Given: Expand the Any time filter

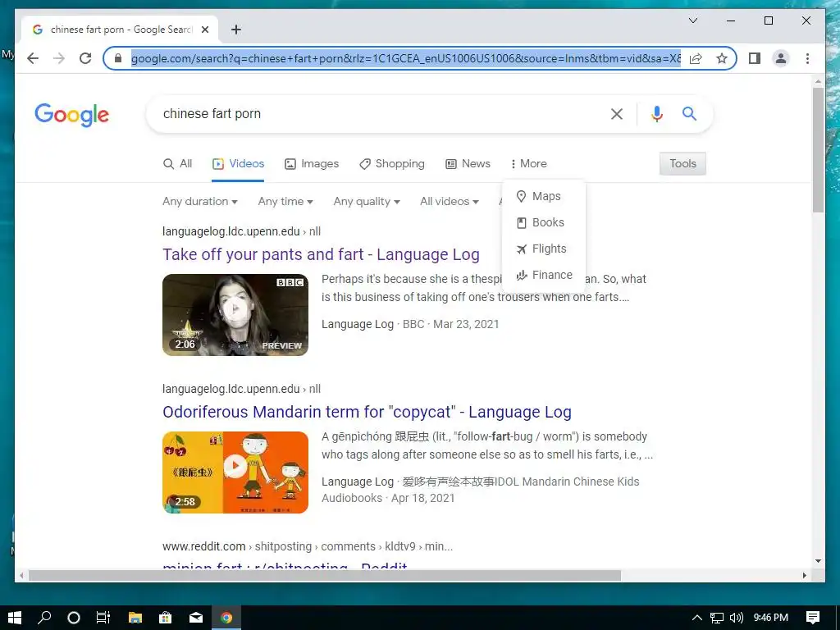Looking at the screenshot, I should coord(285,202).
